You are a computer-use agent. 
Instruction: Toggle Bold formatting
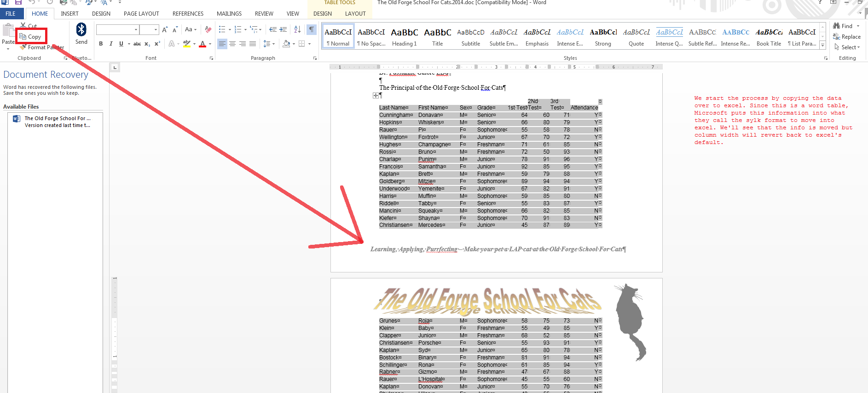tap(101, 44)
